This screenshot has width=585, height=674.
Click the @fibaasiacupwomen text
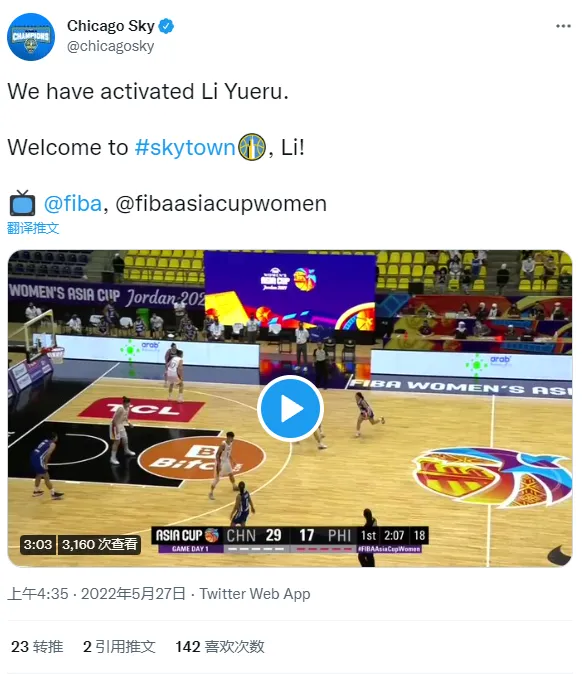point(221,204)
